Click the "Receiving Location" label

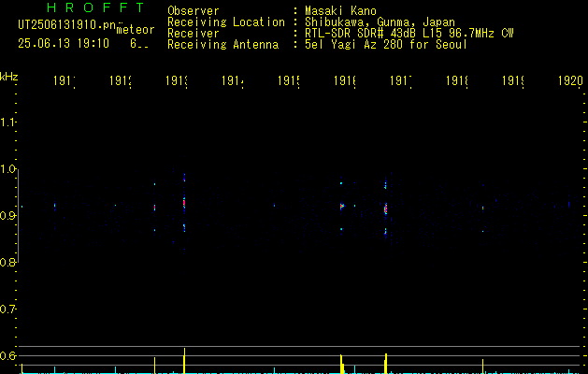[x=226, y=22]
